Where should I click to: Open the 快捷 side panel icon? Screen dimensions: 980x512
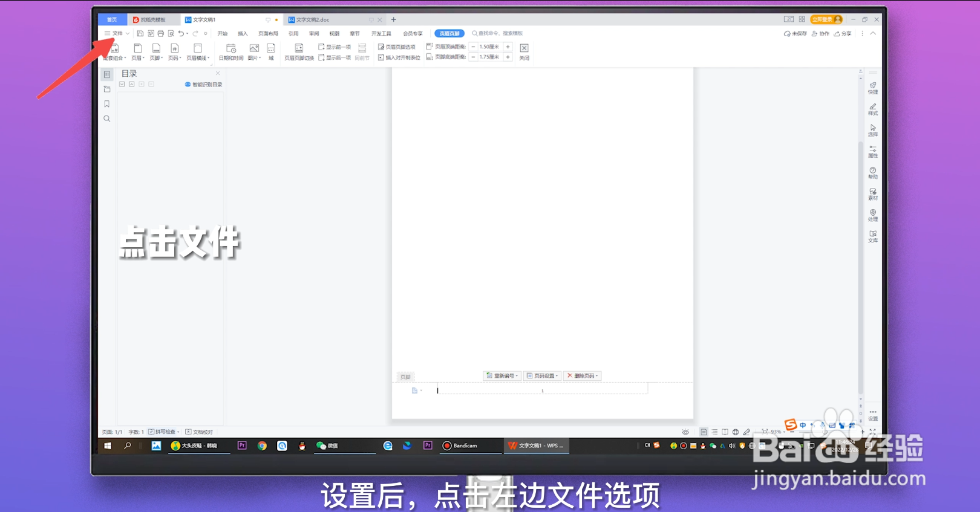pyautogui.click(x=873, y=88)
